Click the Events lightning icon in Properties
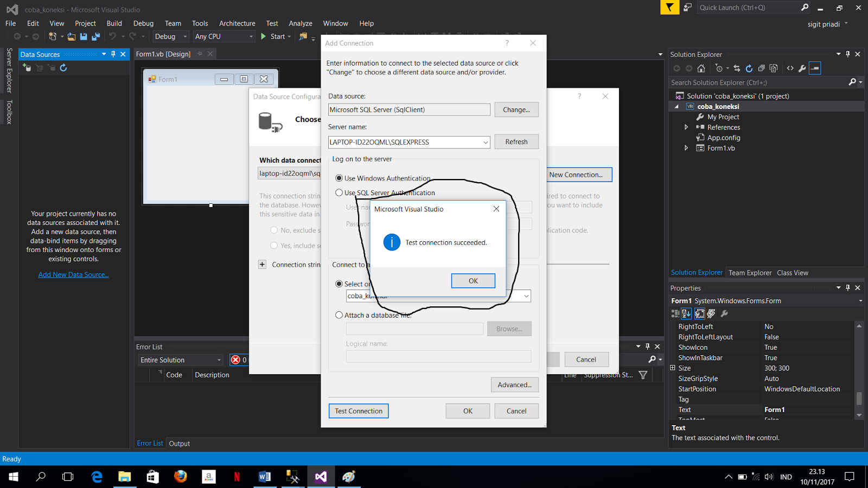Screen dimensions: 868x488 pos(711,313)
